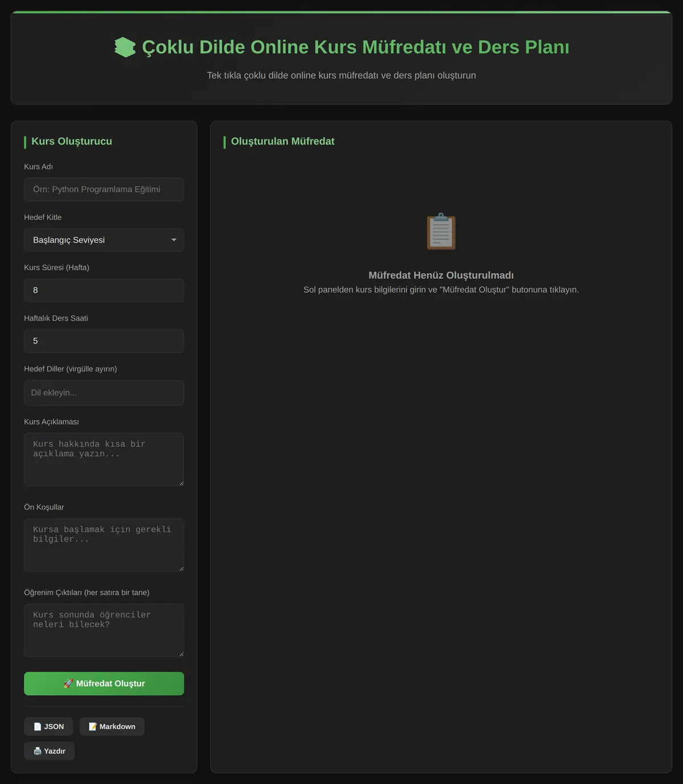The image size is (683, 784).
Task: Click the Yazdır print button
Action: (49, 751)
